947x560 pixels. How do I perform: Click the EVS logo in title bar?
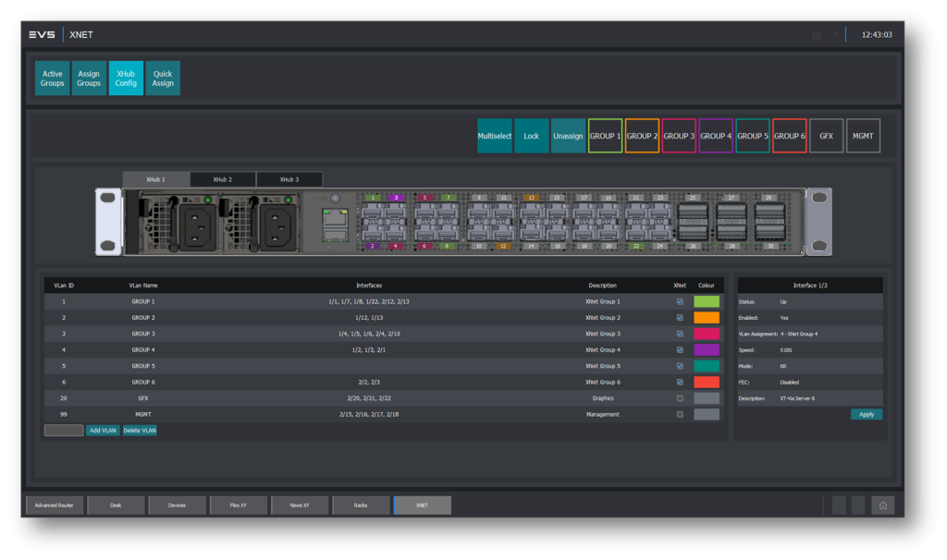pyautogui.click(x=42, y=35)
